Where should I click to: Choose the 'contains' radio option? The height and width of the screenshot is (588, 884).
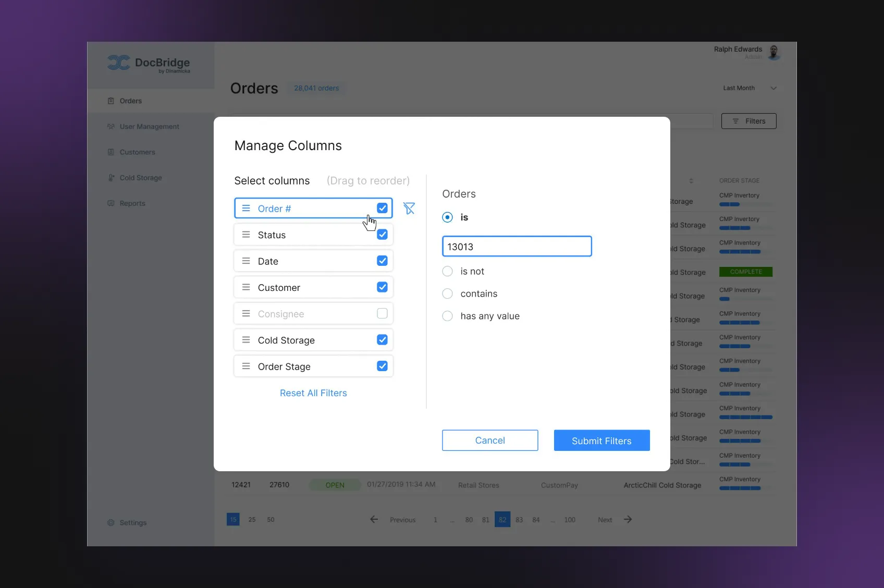click(x=447, y=293)
